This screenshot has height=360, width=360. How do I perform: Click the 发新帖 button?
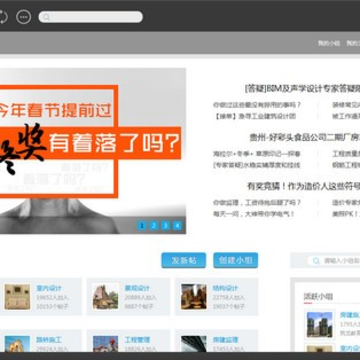click(x=184, y=260)
